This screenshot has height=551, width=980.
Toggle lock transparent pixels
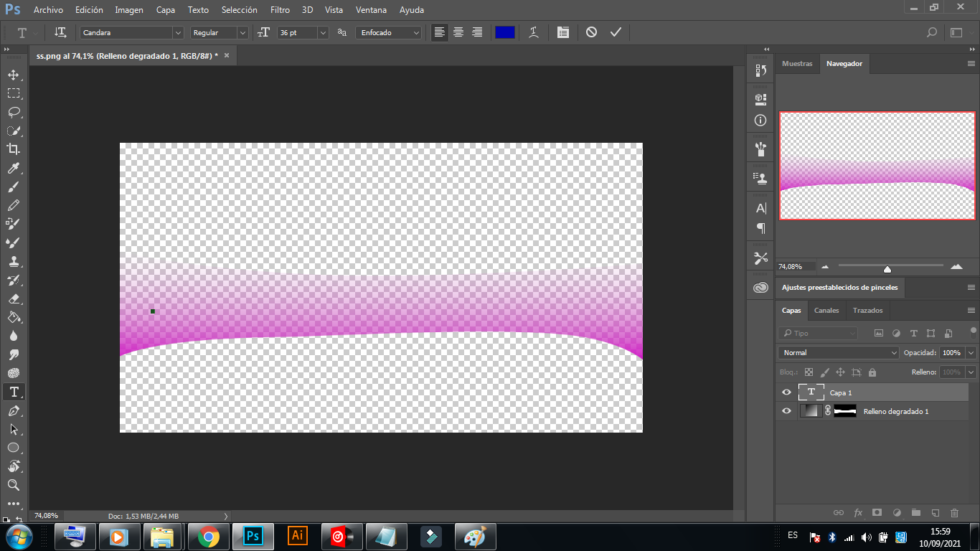coord(809,372)
